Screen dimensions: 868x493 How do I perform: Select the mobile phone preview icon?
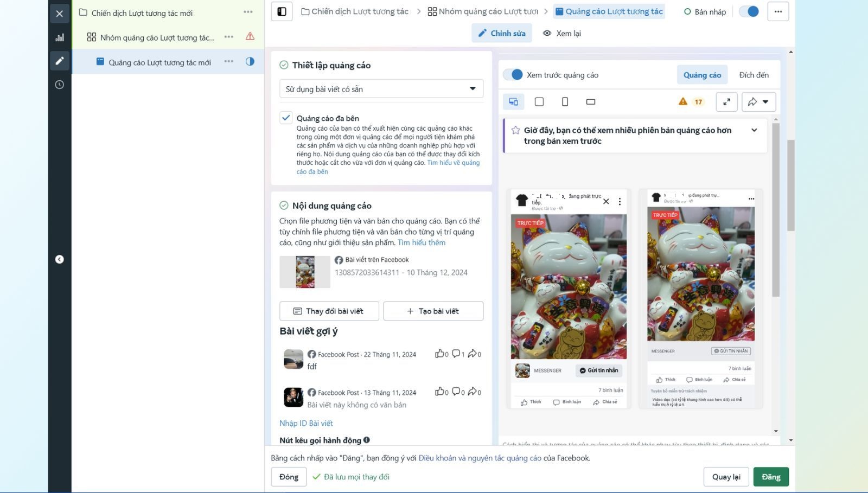point(565,102)
